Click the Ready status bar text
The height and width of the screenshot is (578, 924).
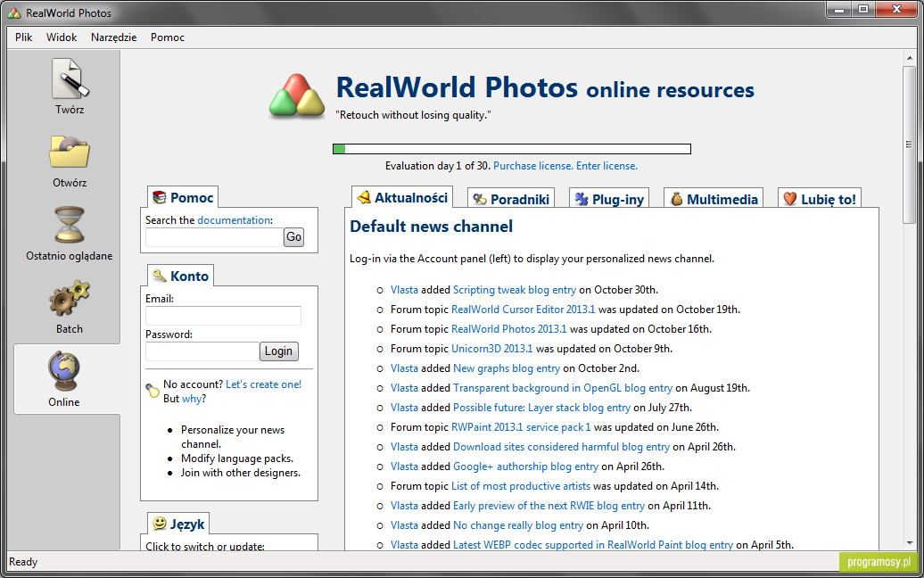23,562
